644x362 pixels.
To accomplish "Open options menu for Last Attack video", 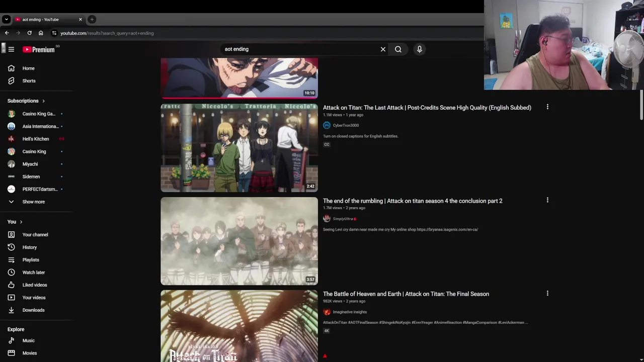I will click(547, 107).
